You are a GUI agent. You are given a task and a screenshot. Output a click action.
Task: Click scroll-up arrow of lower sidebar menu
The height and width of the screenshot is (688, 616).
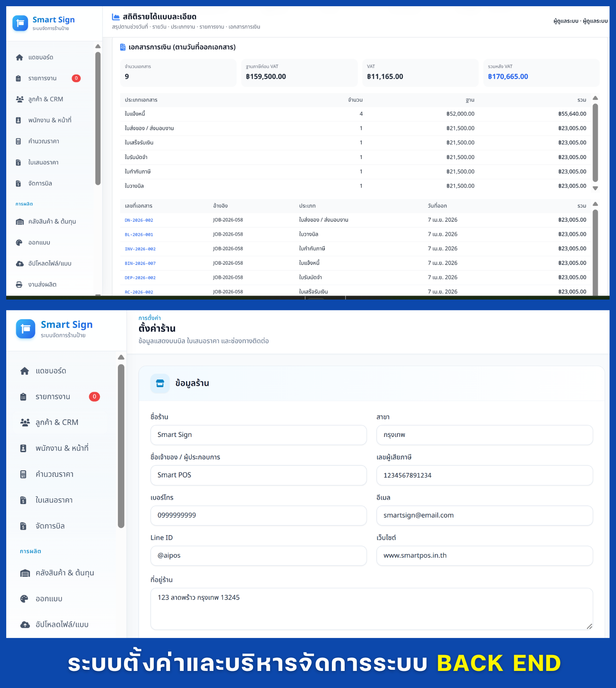[x=121, y=357]
